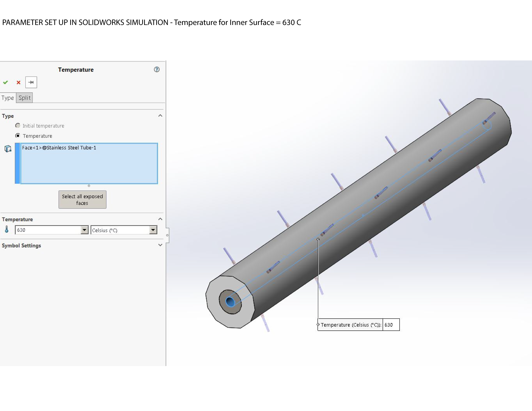Select the Initial temperature radio button
532x411 pixels.
[18, 126]
